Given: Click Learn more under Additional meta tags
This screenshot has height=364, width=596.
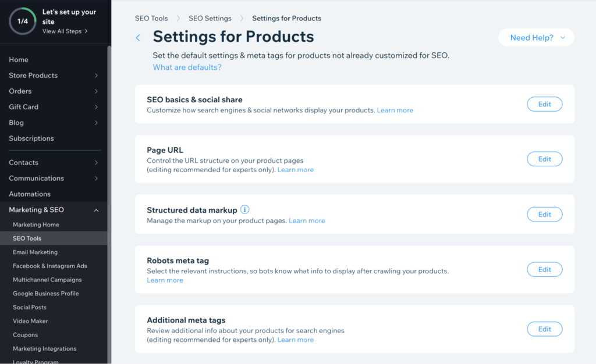Looking at the screenshot, I should click(x=295, y=340).
